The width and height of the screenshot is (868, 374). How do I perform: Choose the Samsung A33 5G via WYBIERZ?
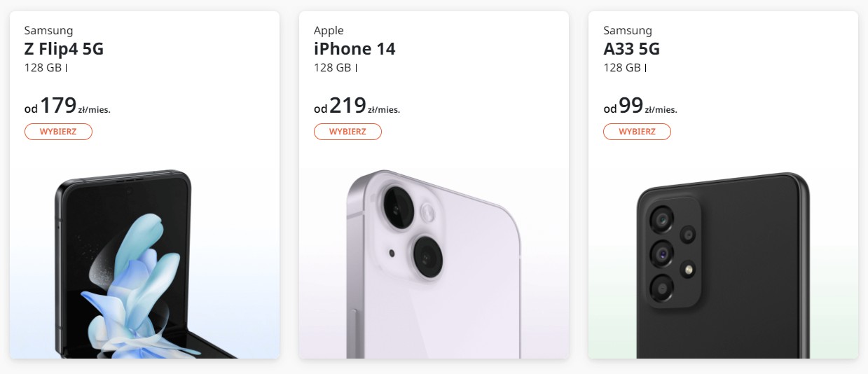(637, 132)
